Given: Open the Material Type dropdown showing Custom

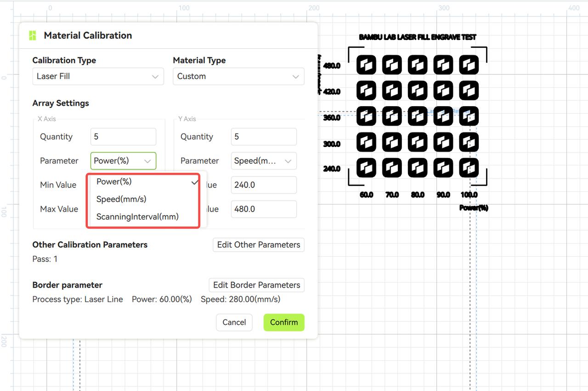Looking at the screenshot, I should pos(238,76).
